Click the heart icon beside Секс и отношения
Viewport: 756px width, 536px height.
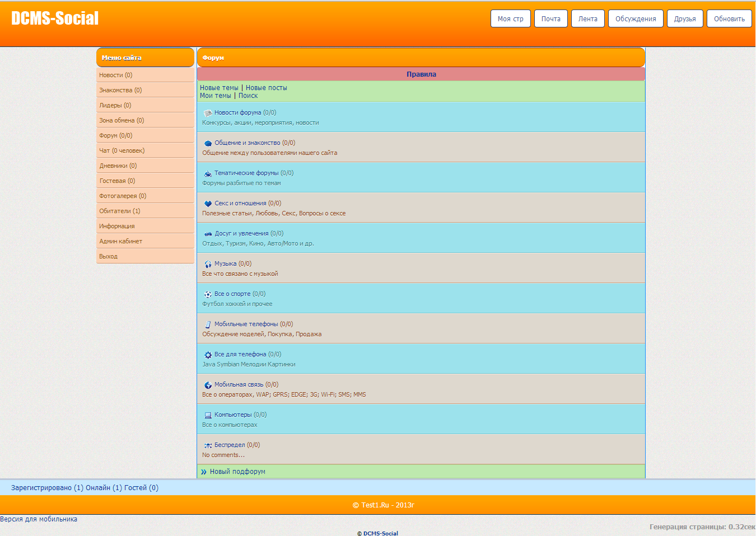point(208,204)
